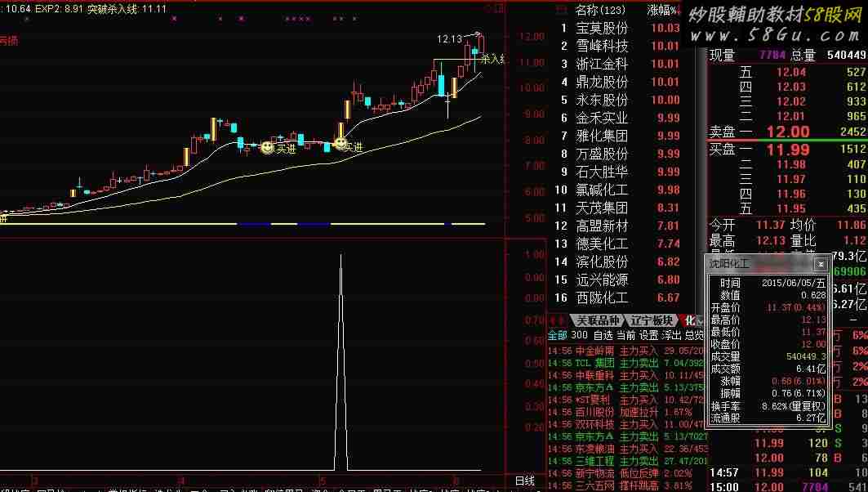Open 设置 in the alerts bar
The width and height of the screenshot is (868, 492).
(648, 335)
